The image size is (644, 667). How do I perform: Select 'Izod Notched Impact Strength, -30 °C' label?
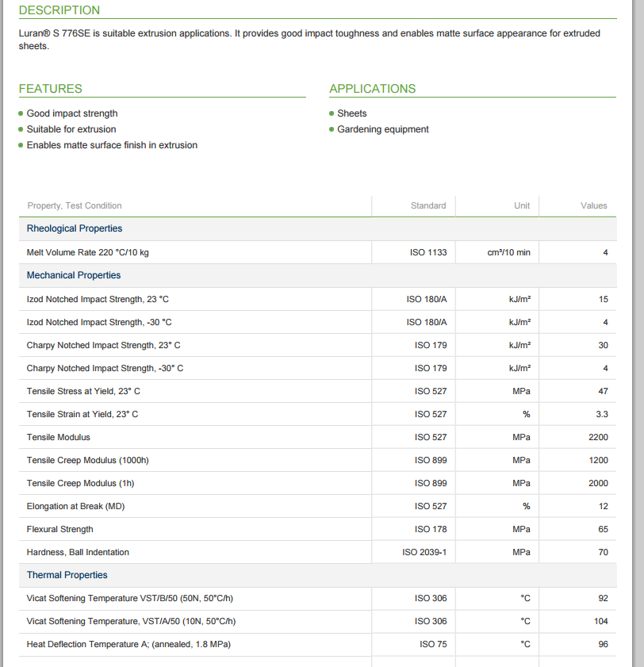pyautogui.click(x=99, y=322)
